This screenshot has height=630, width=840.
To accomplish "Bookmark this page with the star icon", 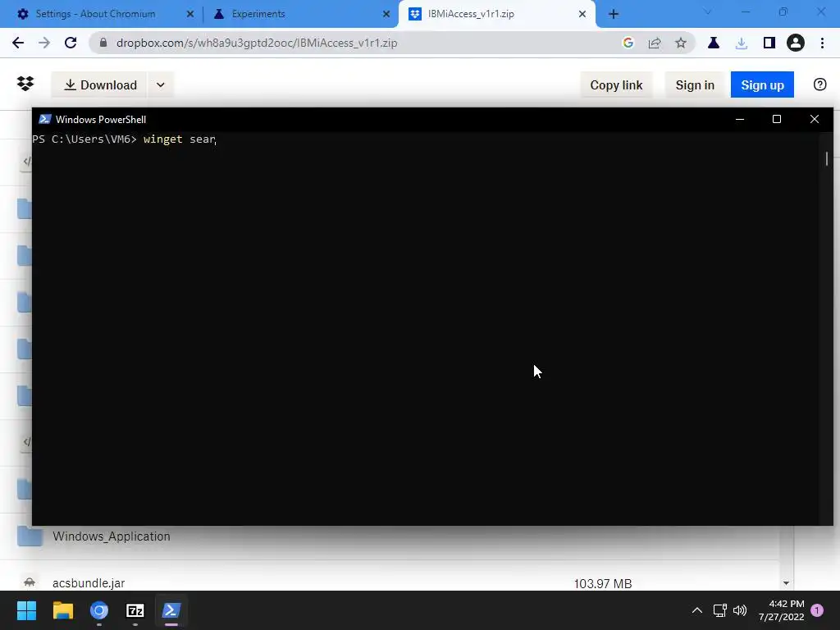I will (681, 43).
